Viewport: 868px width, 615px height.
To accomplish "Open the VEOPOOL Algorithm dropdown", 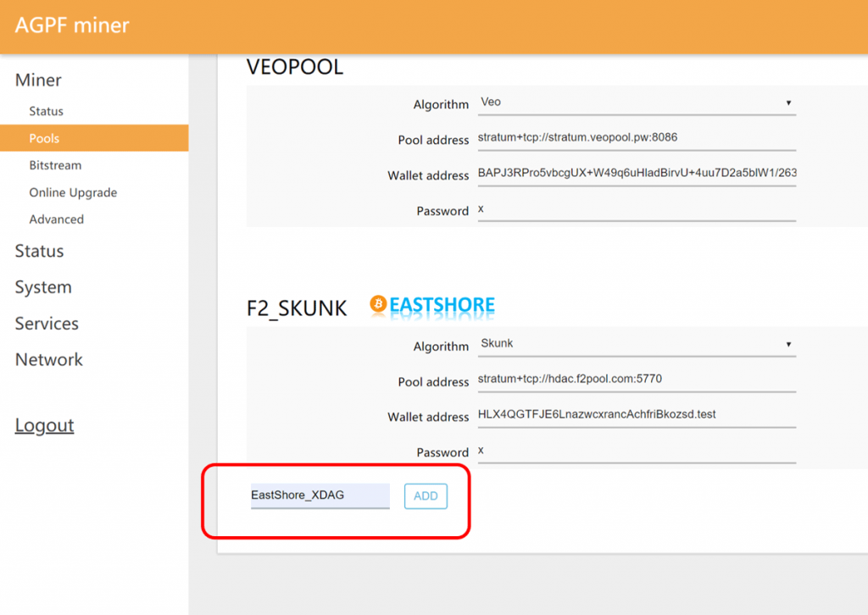I will click(x=636, y=103).
